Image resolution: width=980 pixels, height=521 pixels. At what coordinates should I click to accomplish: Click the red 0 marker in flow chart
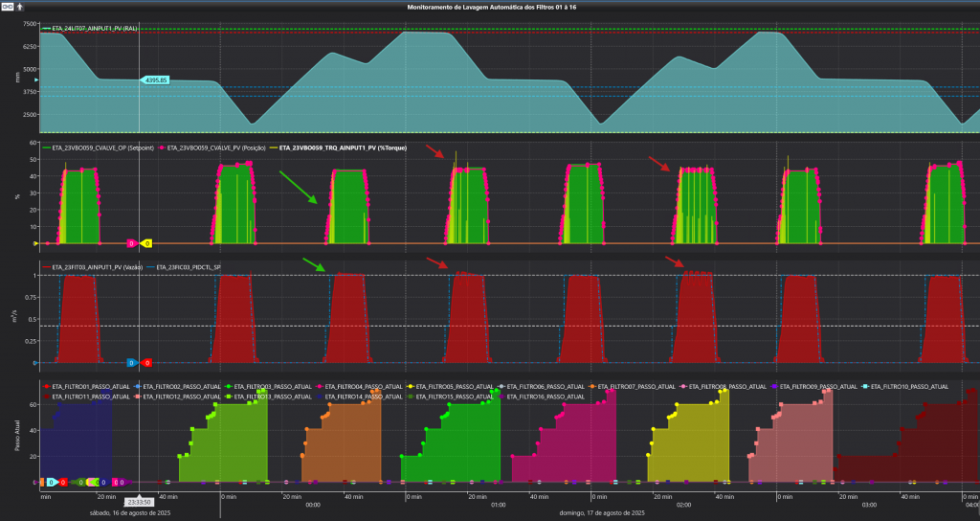146,363
